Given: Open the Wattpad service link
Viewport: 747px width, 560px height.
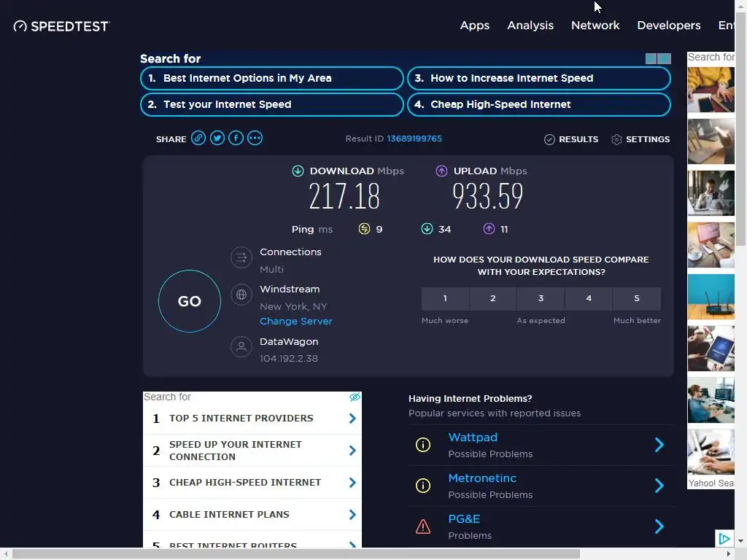Looking at the screenshot, I should 473,437.
